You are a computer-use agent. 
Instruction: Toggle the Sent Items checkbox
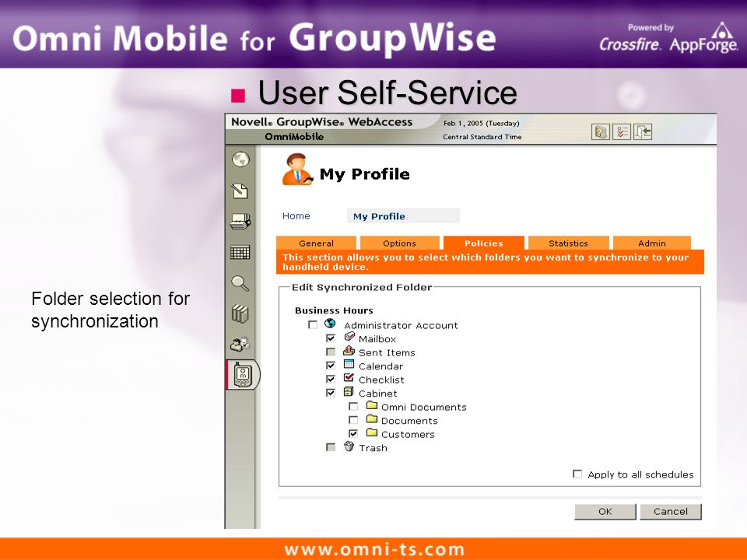pos(331,352)
